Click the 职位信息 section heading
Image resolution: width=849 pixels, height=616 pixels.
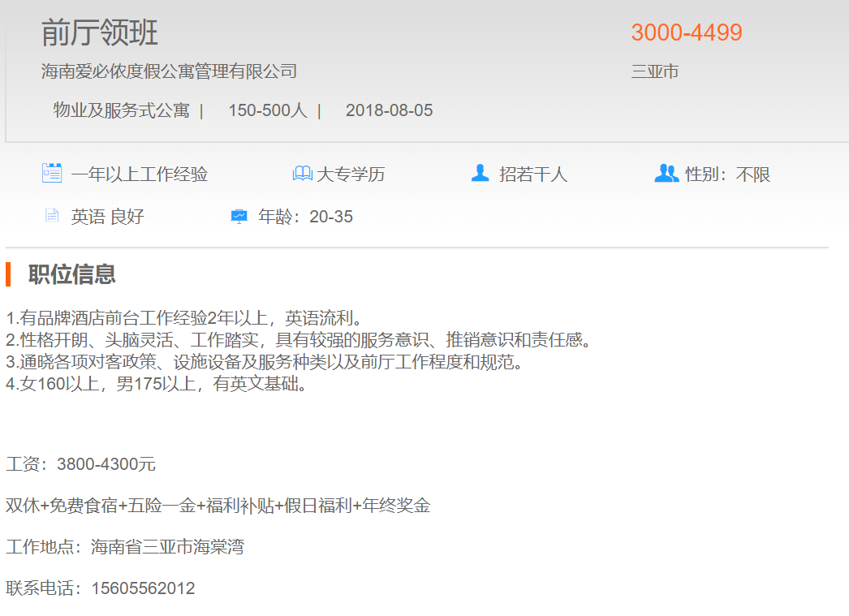coord(72,274)
